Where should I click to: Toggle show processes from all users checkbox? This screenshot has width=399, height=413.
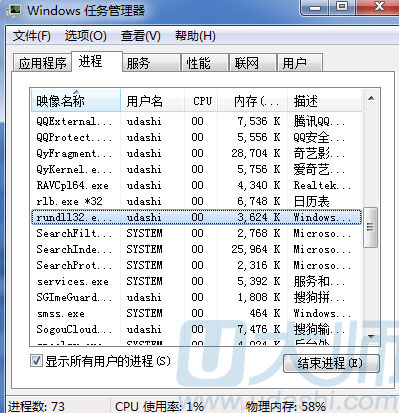36,361
